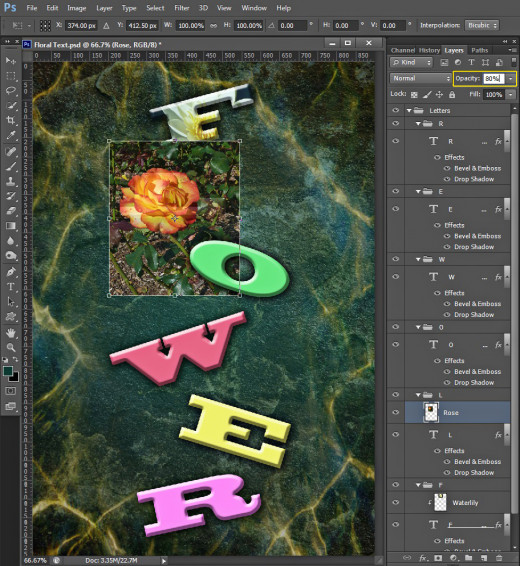The height and width of the screenshot is (566, 520).
Task: Collapse the E group folder
Action: 418,192
